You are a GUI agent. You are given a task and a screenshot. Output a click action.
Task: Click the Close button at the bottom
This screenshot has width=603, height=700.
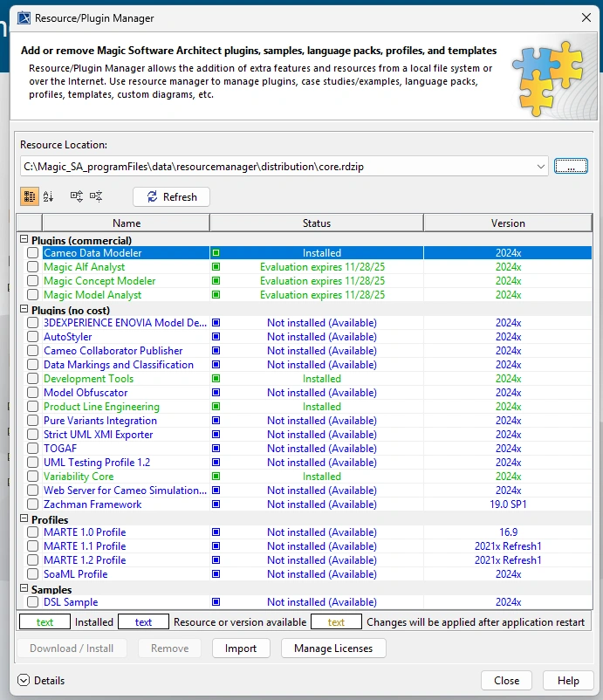(507, 680)
